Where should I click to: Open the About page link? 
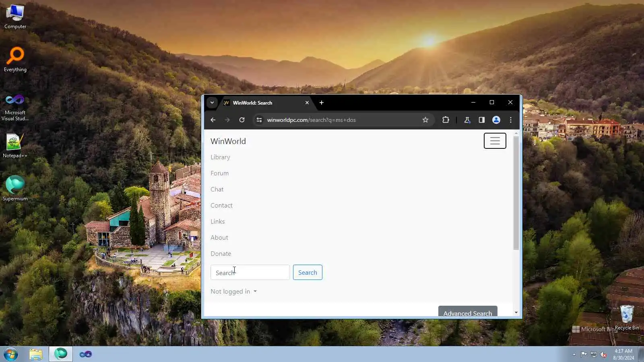(x=219, y=238)
